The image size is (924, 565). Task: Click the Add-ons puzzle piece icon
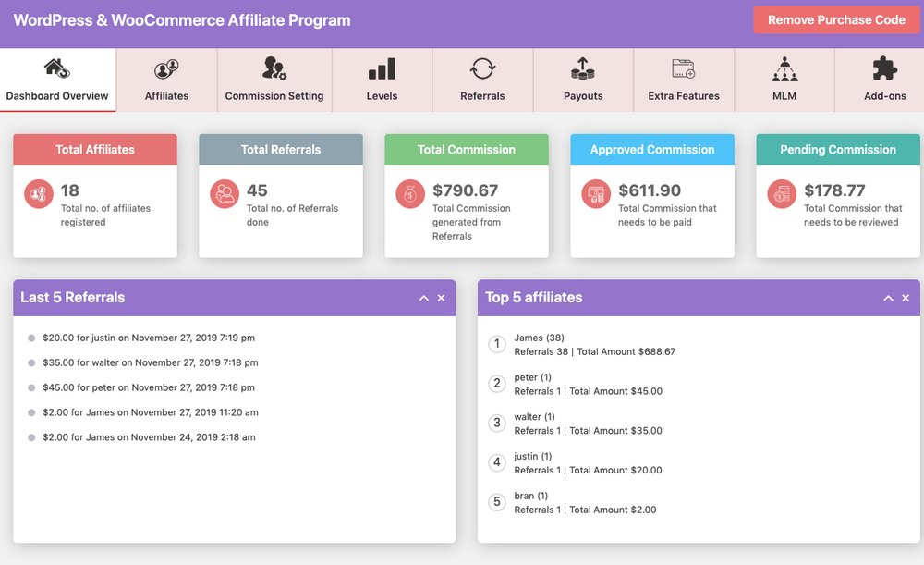[x=884, y=68]
